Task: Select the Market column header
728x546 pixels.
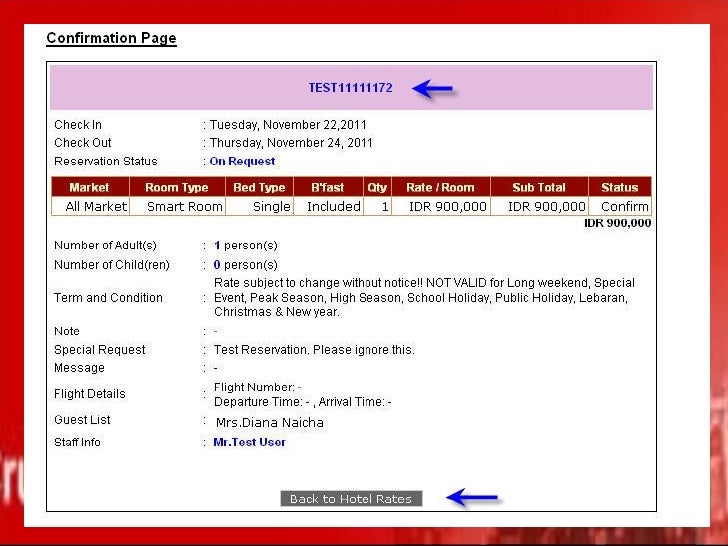Action: 90,187
